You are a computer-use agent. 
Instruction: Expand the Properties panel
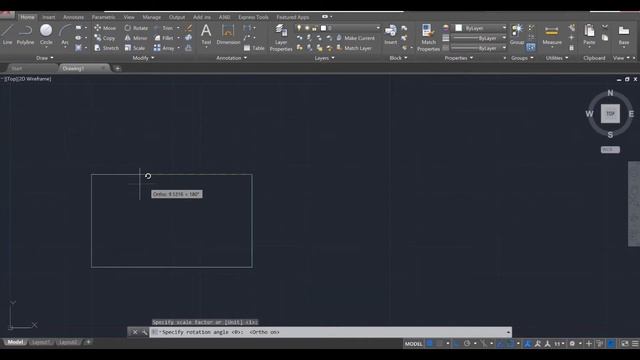459,58
